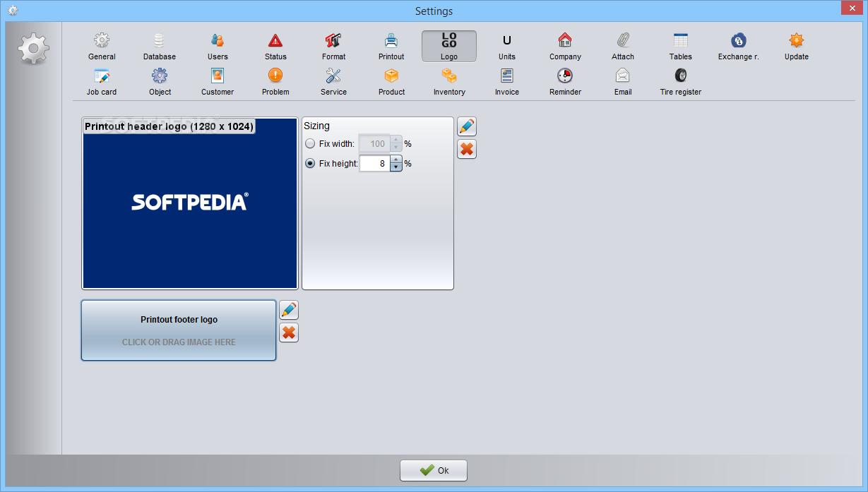Open the Reminder settings section

(565, 82)
